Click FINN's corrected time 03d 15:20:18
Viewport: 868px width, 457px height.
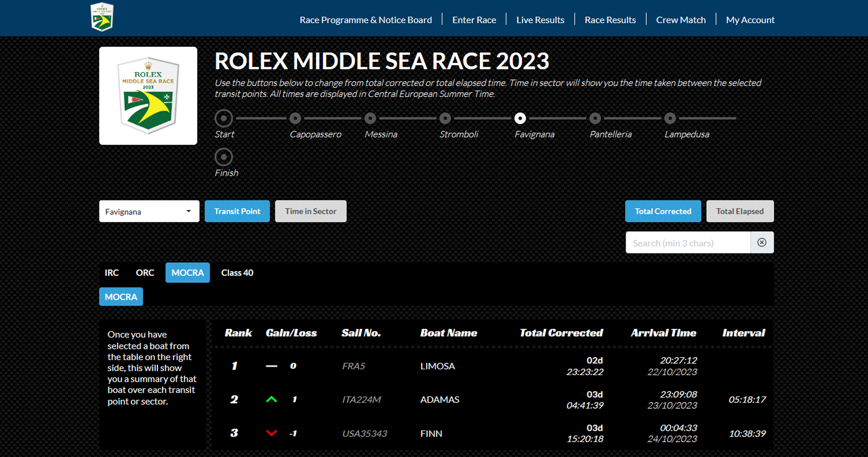click(585, 433)
